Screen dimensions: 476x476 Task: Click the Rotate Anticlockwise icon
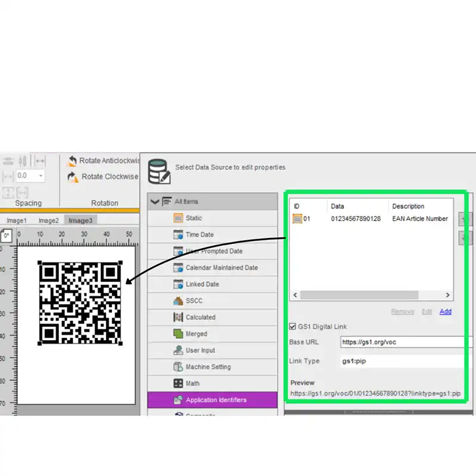(72, 161)
